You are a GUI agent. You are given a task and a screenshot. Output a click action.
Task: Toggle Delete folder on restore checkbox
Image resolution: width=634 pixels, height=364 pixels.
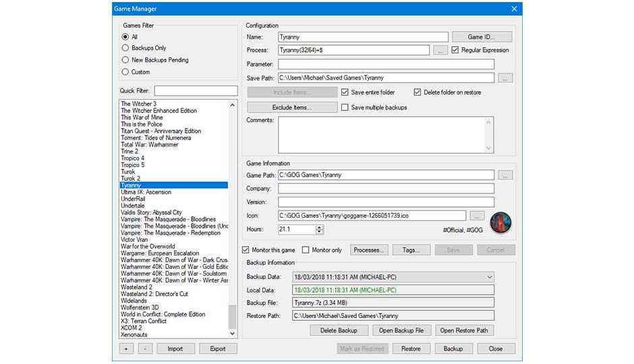coord(417,92)
